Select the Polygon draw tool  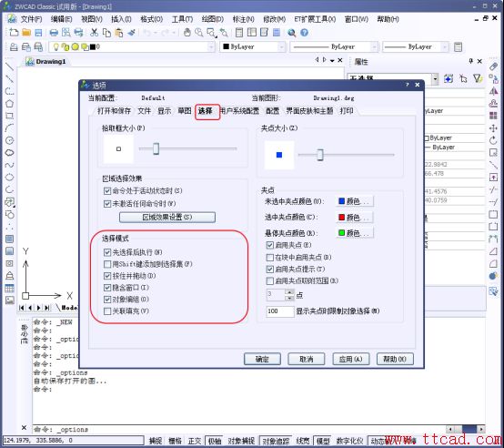(10, 104)
